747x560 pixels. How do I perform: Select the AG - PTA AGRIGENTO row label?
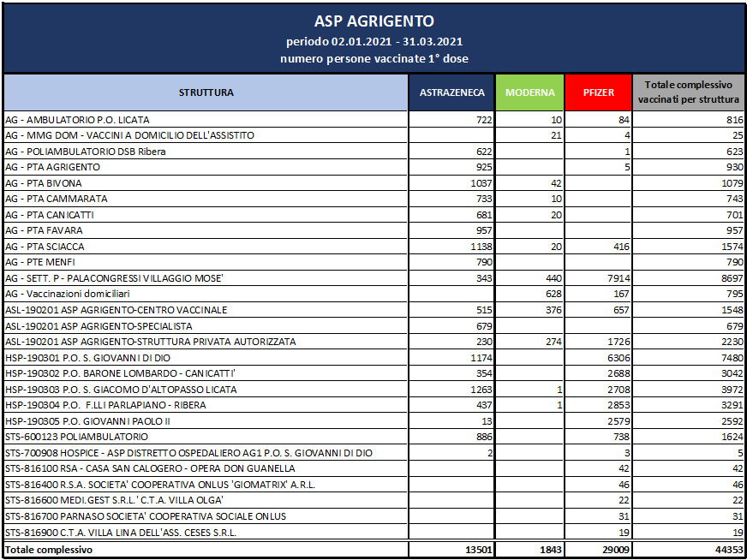click(x=52, y=167)
